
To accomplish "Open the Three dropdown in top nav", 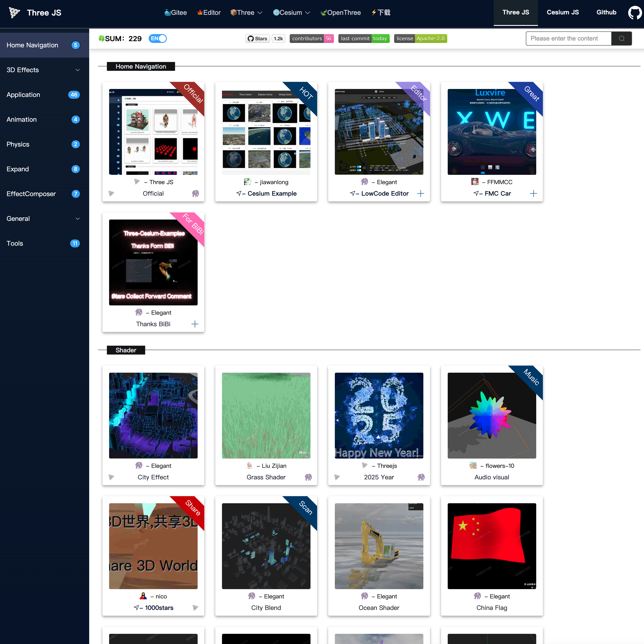I will pos(246,13).
